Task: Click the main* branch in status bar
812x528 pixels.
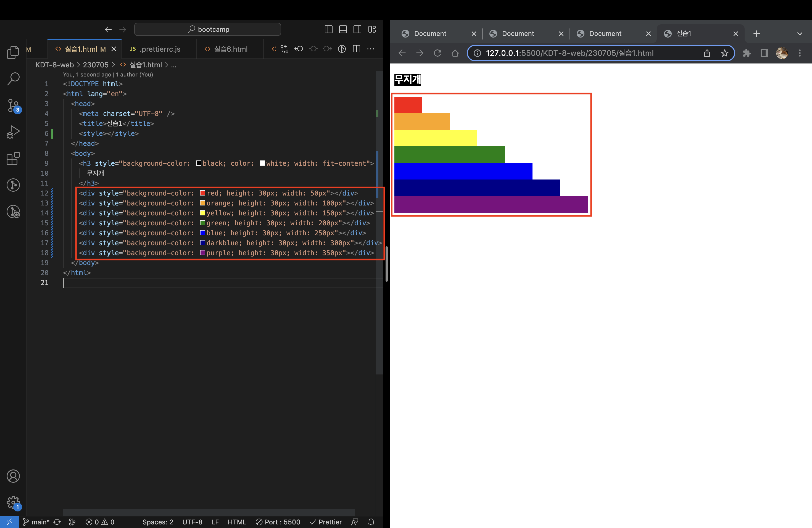Action: (36, 522)
